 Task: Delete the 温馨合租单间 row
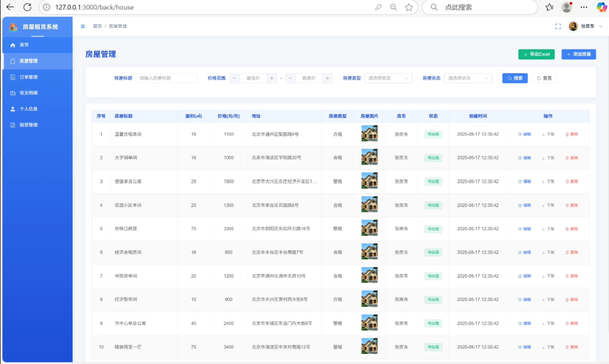(x=571, y=134)
